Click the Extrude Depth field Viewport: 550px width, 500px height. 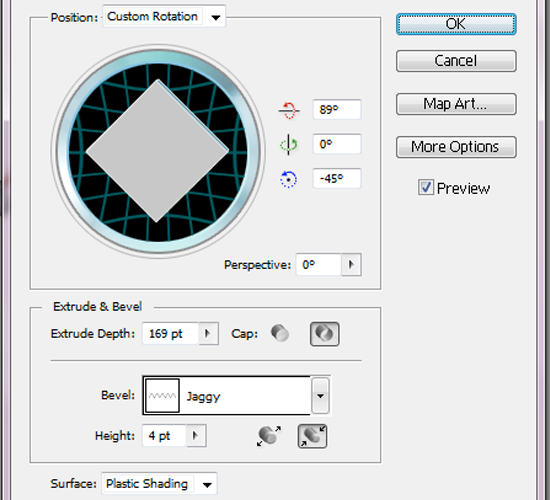tap(170, 334)
